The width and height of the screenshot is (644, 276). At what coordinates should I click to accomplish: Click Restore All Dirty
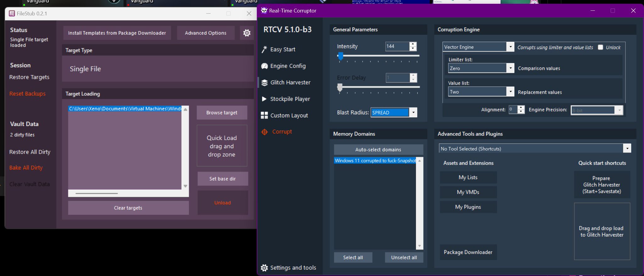pos(30,152)
